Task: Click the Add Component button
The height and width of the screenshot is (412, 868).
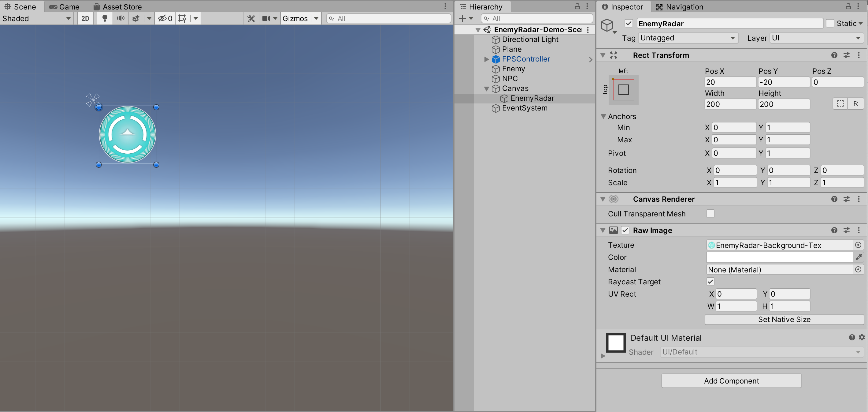Action: pyautogui.click(x=731, y=381)
